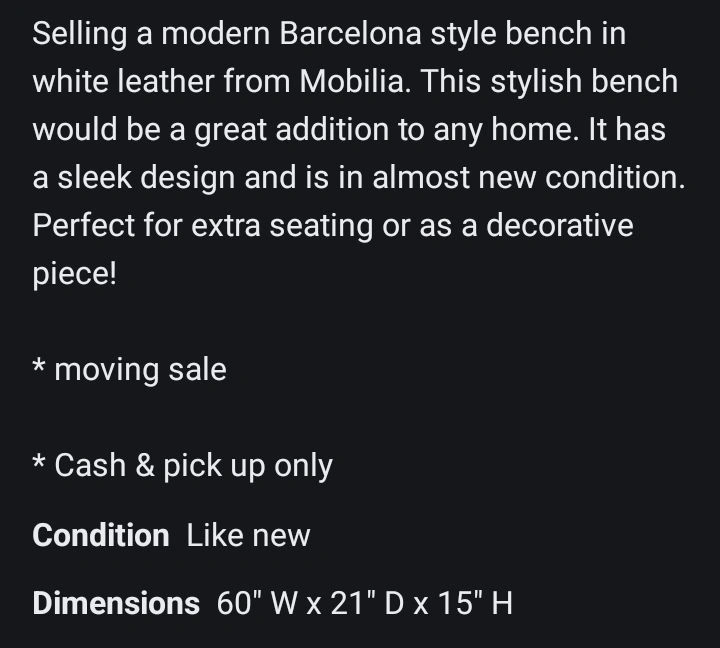Click the bold "Condition" label
The image size is (720, 648).
(101, 535)
